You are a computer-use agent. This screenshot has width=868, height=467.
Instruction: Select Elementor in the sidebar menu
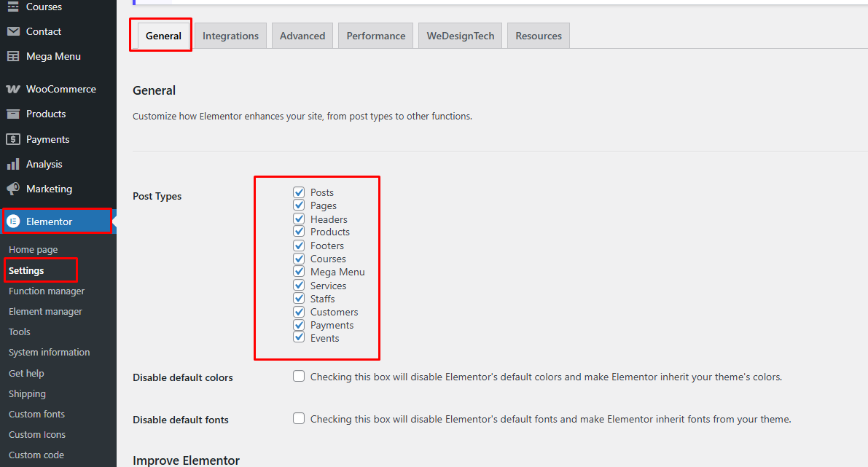click(x=58, y=221)
